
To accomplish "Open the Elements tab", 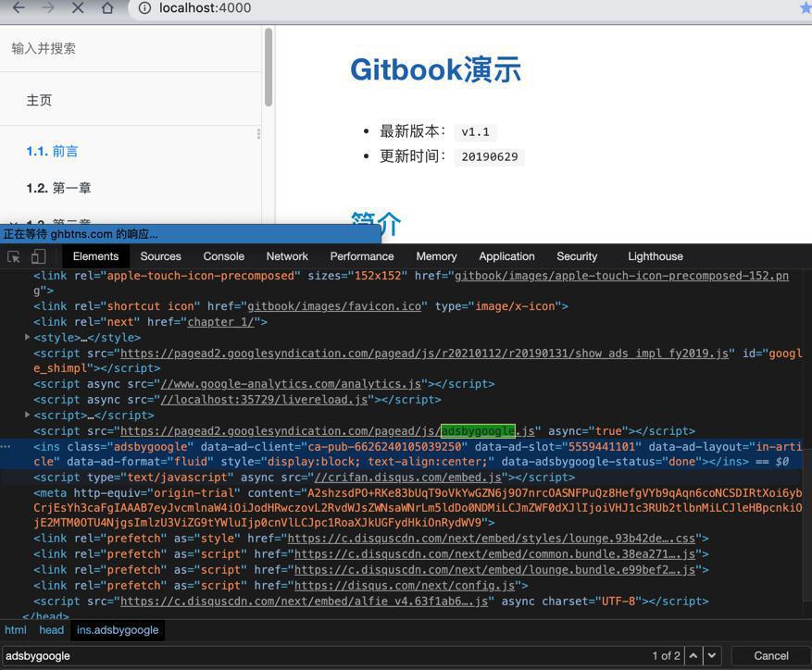I will pos(95,256).
